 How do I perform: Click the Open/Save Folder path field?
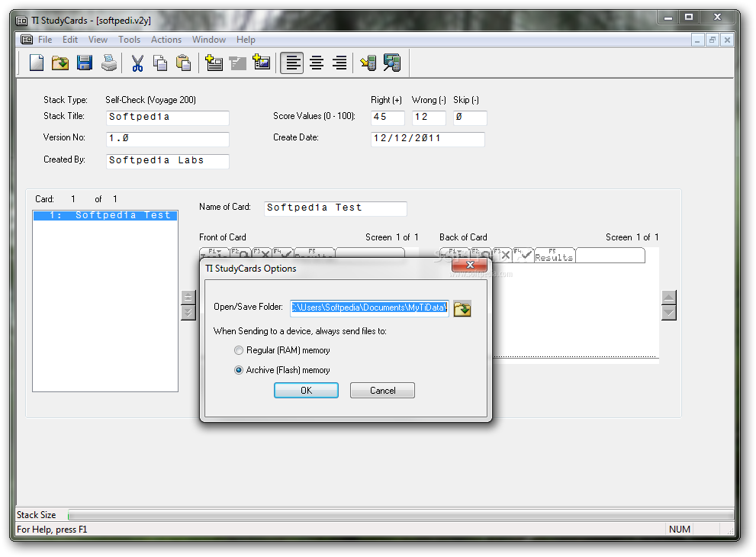click(369, 307)
